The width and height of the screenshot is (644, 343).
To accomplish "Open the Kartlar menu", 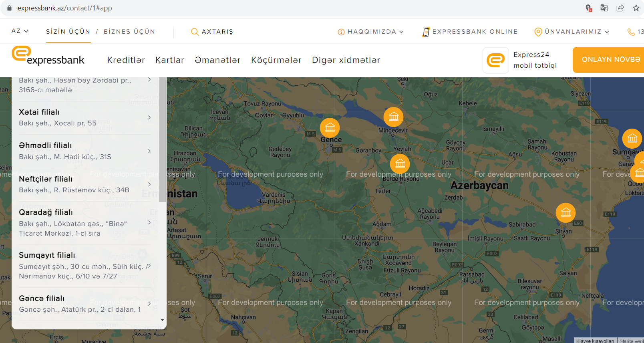I will 170,60.
